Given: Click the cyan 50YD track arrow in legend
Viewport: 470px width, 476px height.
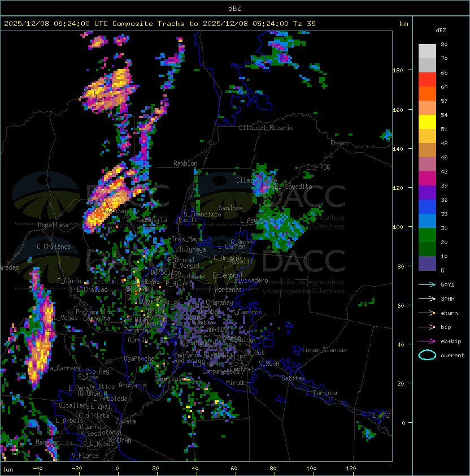Looking at the screenshot, I should (427, 285).
